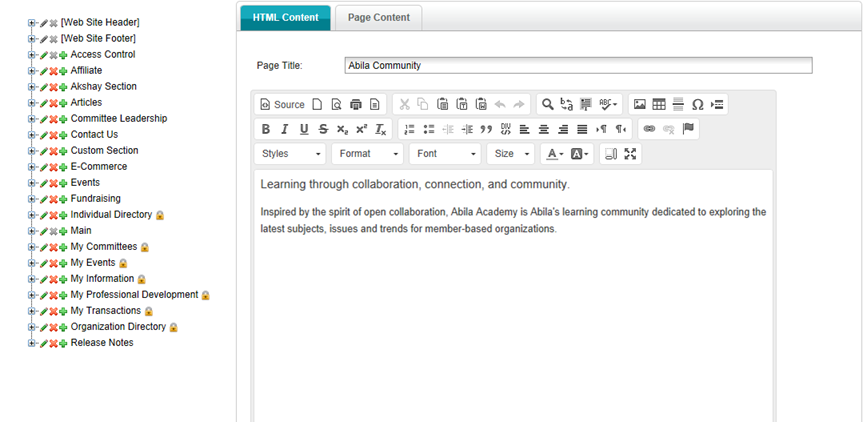Toggle Subscript formatting
The image size is (867, 422).
343,129
